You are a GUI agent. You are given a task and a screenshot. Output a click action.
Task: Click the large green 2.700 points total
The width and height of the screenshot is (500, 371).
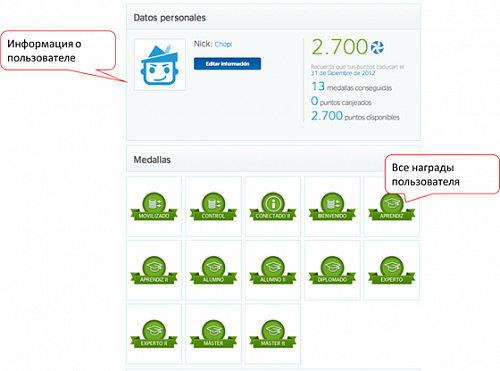point(339,47)
